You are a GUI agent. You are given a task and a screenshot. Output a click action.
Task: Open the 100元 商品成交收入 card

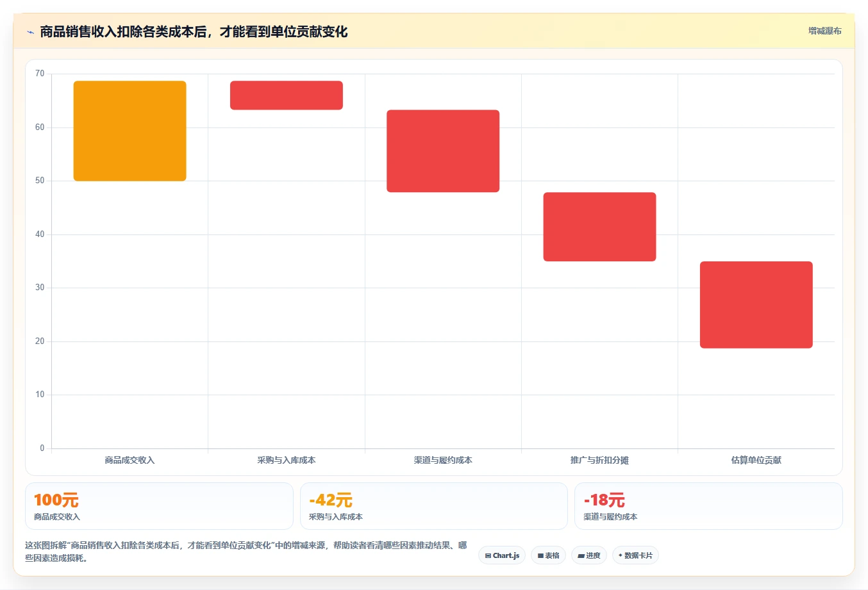pyautogui.click(x=159, y=506)
